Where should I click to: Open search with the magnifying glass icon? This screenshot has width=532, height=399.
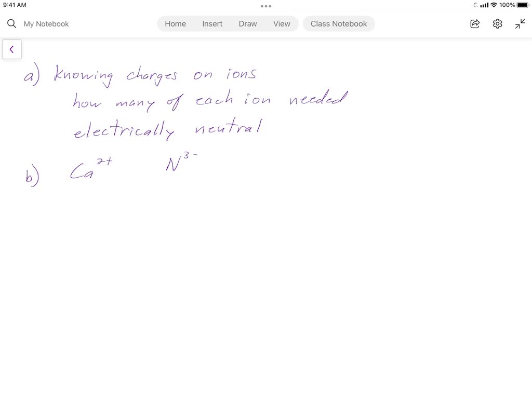[11, 23]
